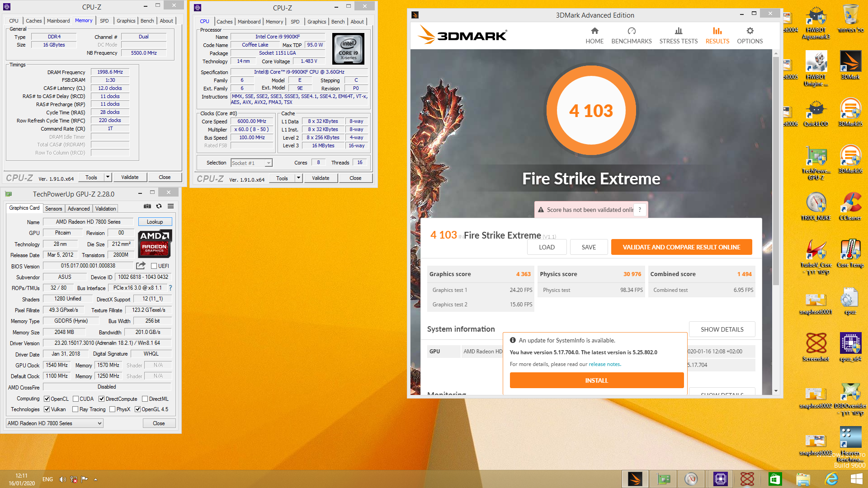This screenshot has height=488, width=868.
Task: Open QuickLOD desktop shortcut
Action: point(816,113)
